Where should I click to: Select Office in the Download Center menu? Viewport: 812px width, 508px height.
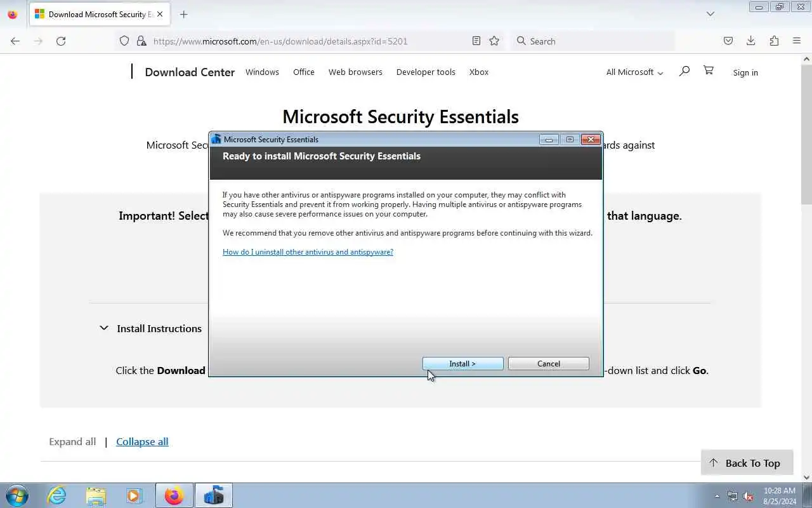(304, 72)
